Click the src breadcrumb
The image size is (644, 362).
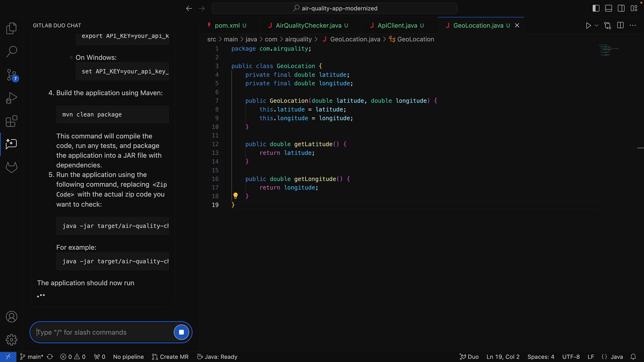(211, 39)
